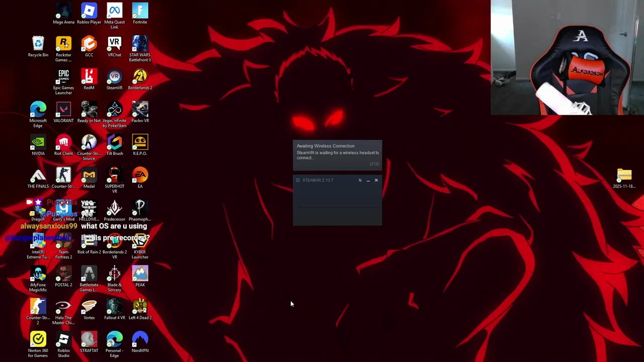Click the GCC desktop icon
This screenshot has width=644, height=362.
point(89,47)
